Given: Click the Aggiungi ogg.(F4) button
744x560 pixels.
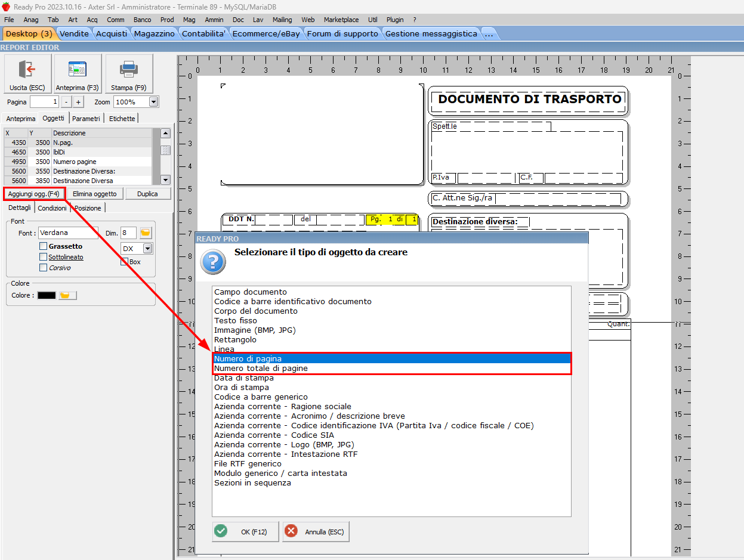Looking at the screenshot, I should click(x=33, y=194).
